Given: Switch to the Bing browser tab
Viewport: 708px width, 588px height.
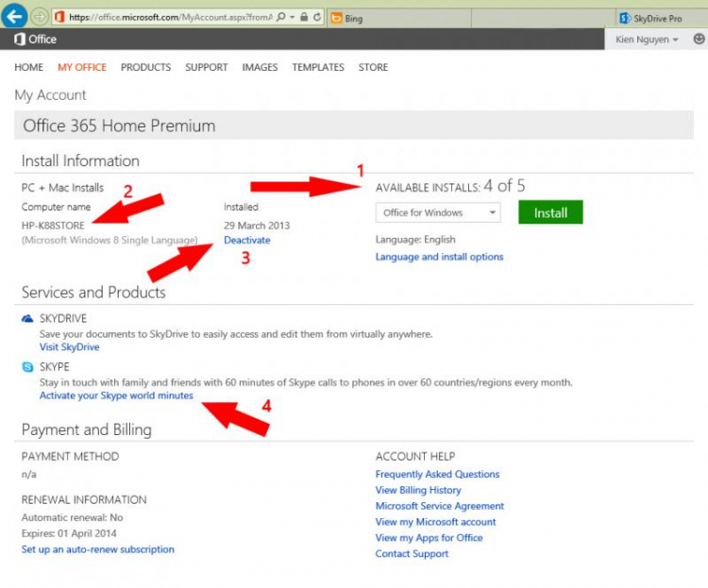Looking at the screenshot, I should tap(399, 19).
